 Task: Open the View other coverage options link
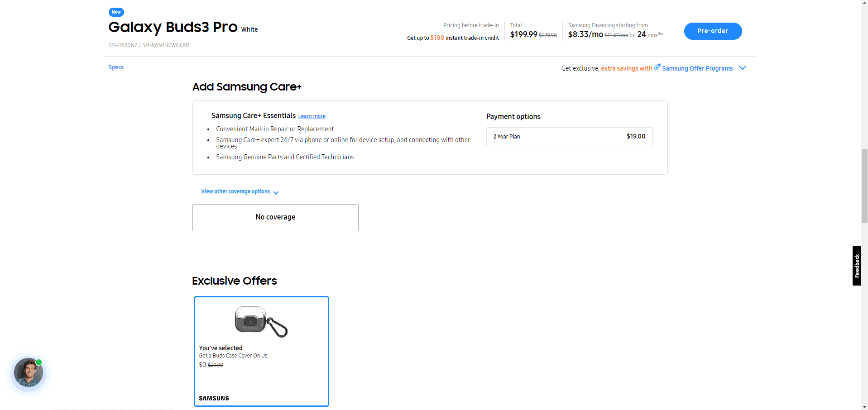(235, 191)
